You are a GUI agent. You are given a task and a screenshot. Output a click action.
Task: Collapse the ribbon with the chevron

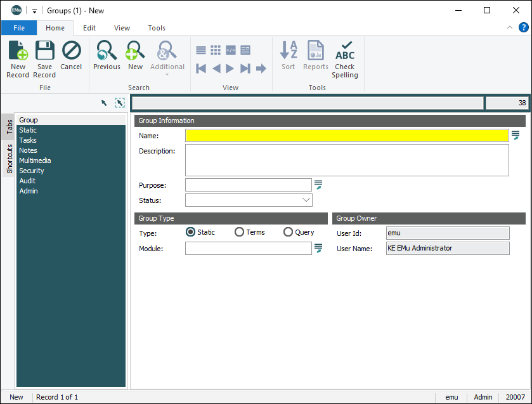coord(510,28)
